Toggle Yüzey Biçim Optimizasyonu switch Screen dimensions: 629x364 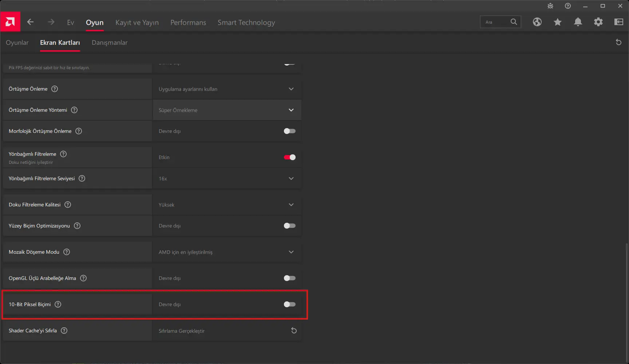click(x=290, y=226)
